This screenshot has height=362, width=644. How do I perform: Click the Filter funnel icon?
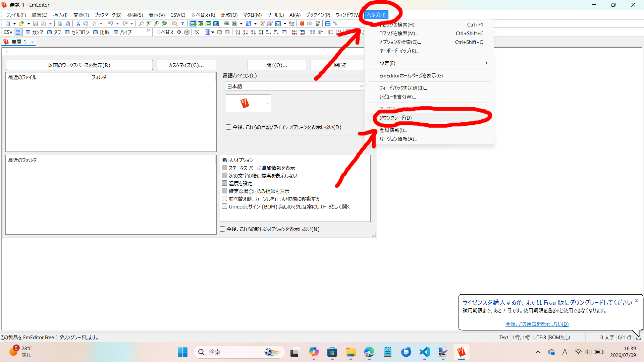click(182, 23)
